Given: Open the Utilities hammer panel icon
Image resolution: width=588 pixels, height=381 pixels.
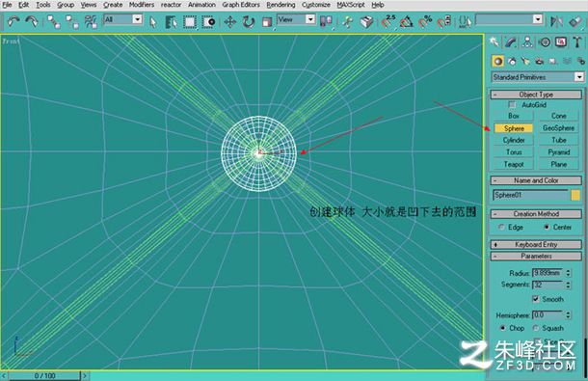Looking at the screenshot, I should click(577, 42).
